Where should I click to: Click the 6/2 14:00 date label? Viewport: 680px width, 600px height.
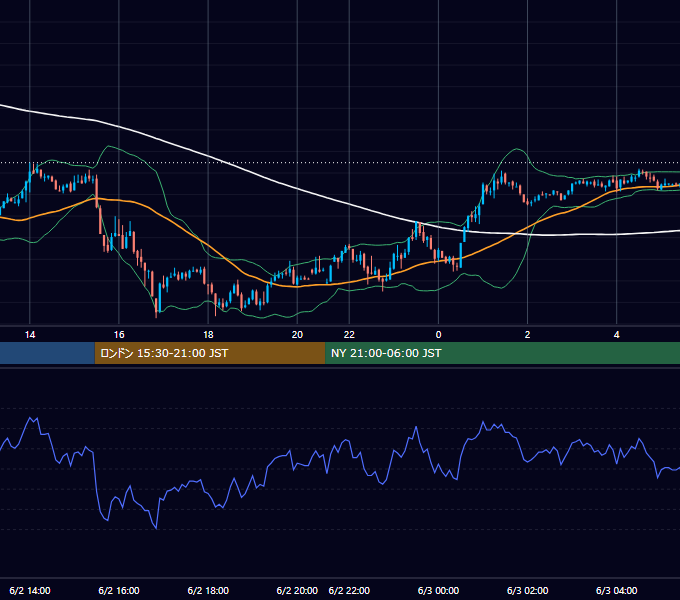point(30,590)
